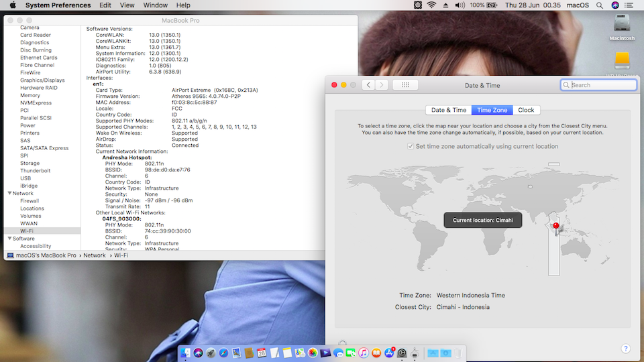The image size is (644, 362).
Task: Open the System Preferences app menu
Action: [x=58, y=5]
